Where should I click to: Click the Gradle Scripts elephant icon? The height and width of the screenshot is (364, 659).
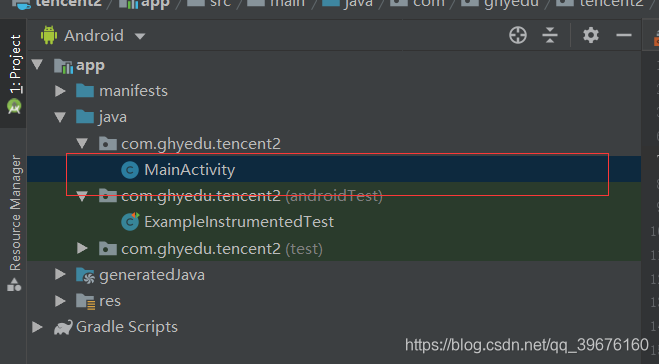pos(63,327)
